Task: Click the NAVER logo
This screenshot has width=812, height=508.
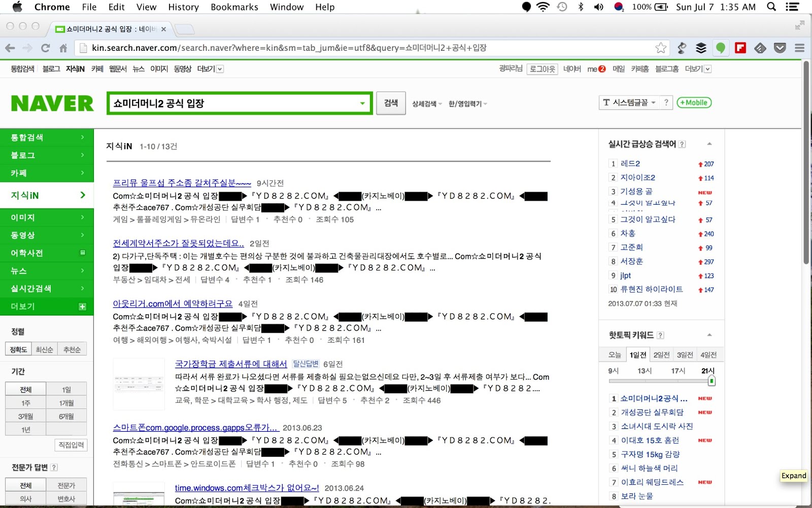Action: pos(52,103)
